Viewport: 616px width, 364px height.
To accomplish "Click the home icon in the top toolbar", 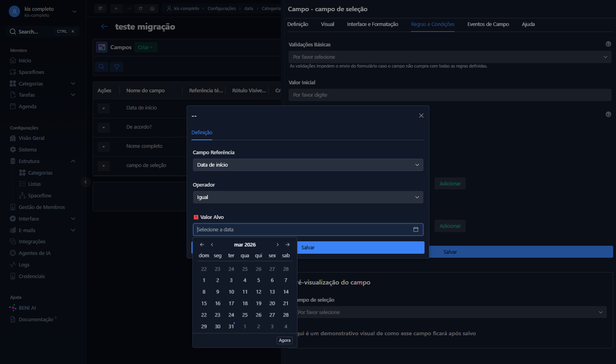I will tap(152, 8).
